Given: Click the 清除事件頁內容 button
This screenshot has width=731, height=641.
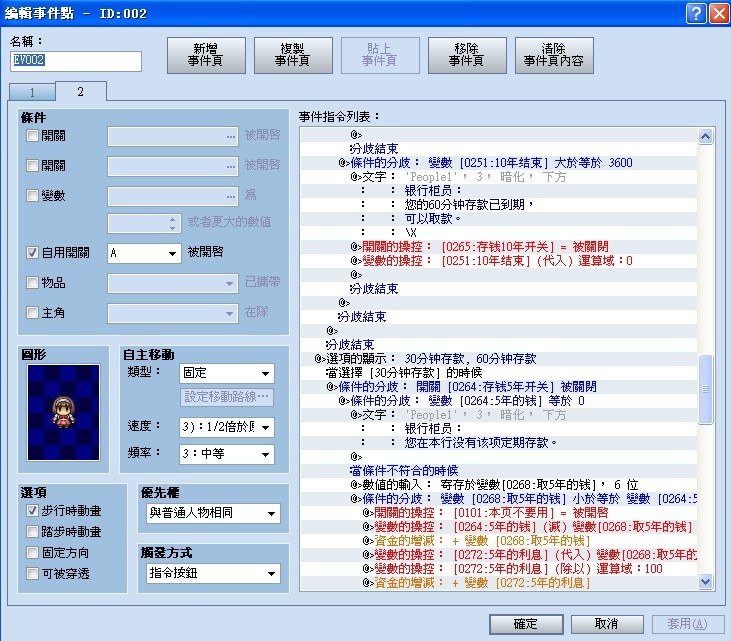Looking at the screenshot, I should coord(554,55).
